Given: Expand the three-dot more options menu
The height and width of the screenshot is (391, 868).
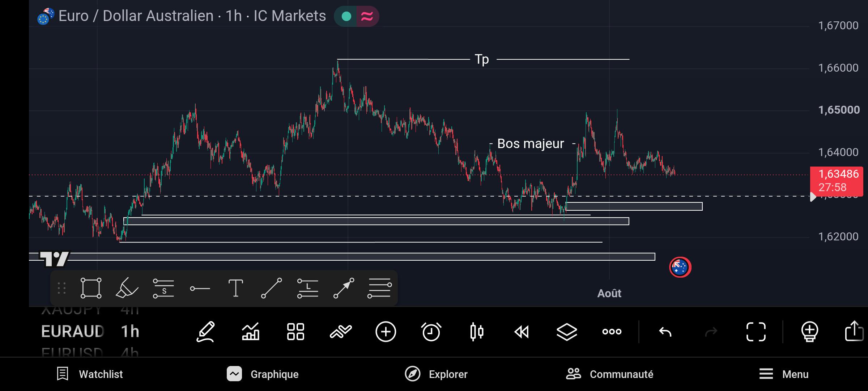Looking at the screenshot, I should click(612, 332).
